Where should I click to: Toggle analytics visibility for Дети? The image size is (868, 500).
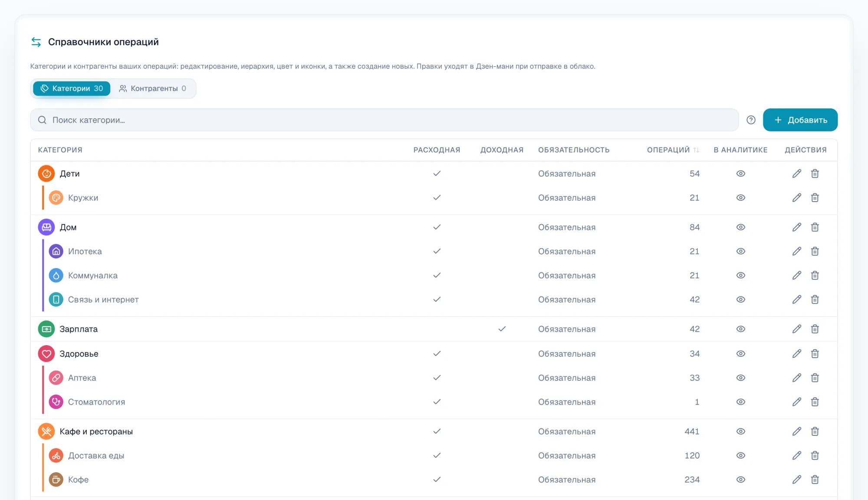click(740, 173)
